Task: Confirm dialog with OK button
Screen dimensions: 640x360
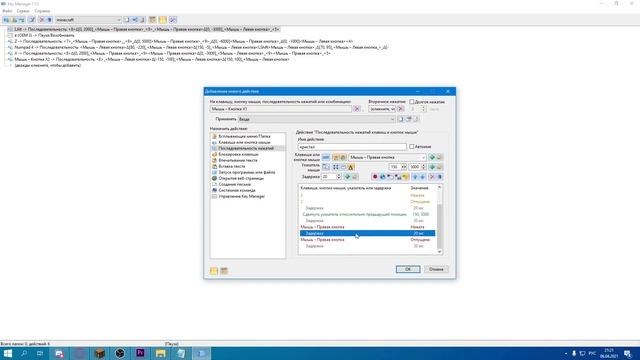Action: pyautogui.click(x=408, y=269)
